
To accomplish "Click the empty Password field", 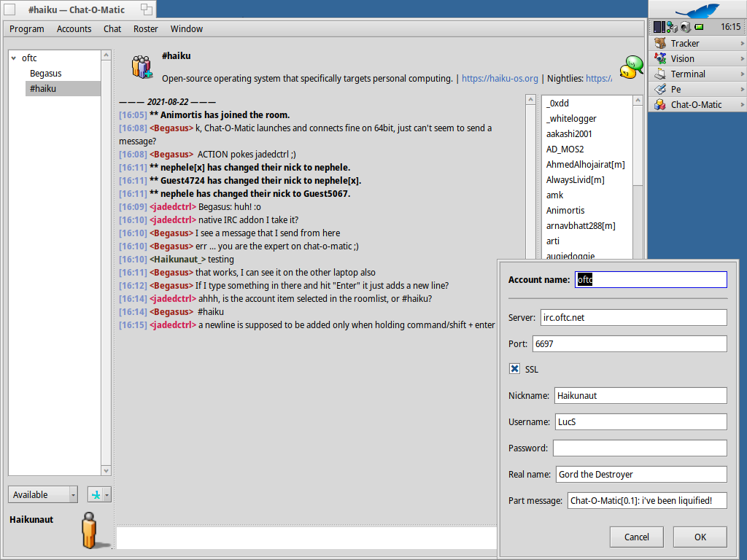I will coord(640,448).
